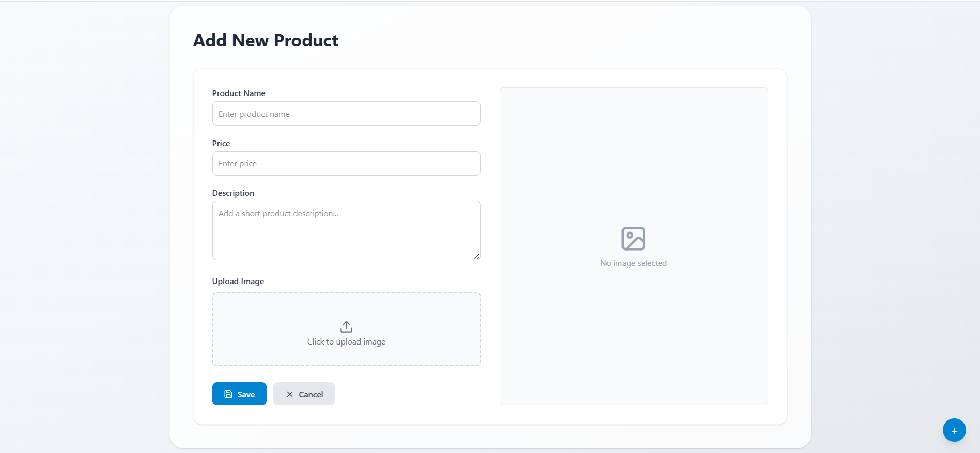This screenshot has height=453, width=980.
Task: Click inside the 'Enter product name' field
Action: 346,113
